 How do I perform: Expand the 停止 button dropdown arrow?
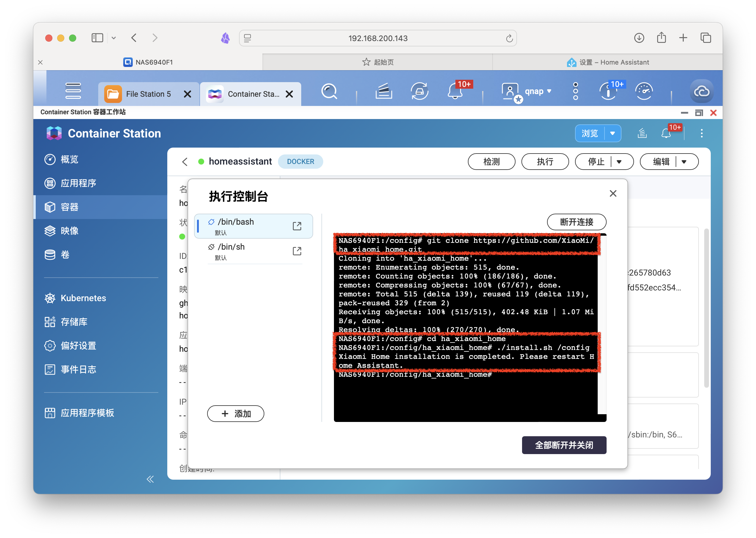(x=618, y=162)
